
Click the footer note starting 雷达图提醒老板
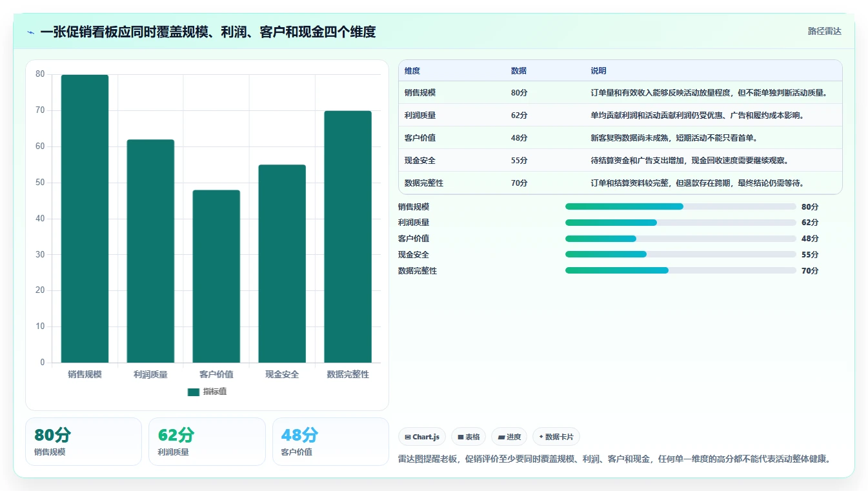614,459
